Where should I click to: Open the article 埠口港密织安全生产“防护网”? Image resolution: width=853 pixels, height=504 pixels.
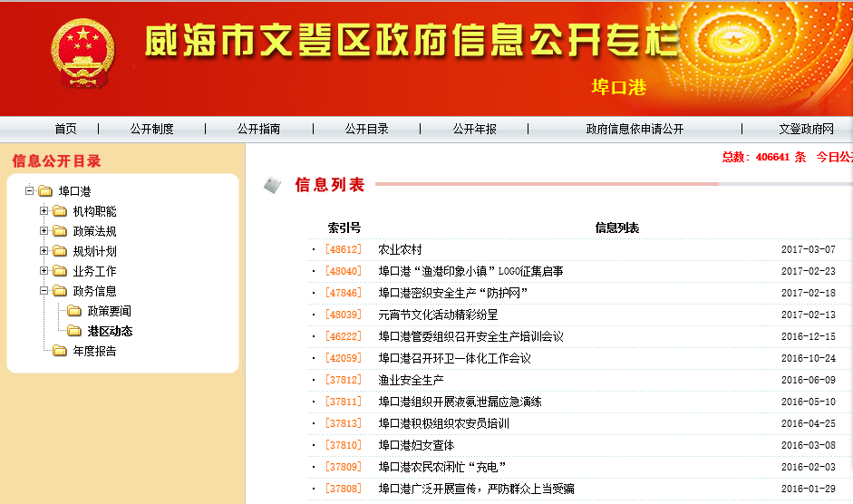point(452,293)
